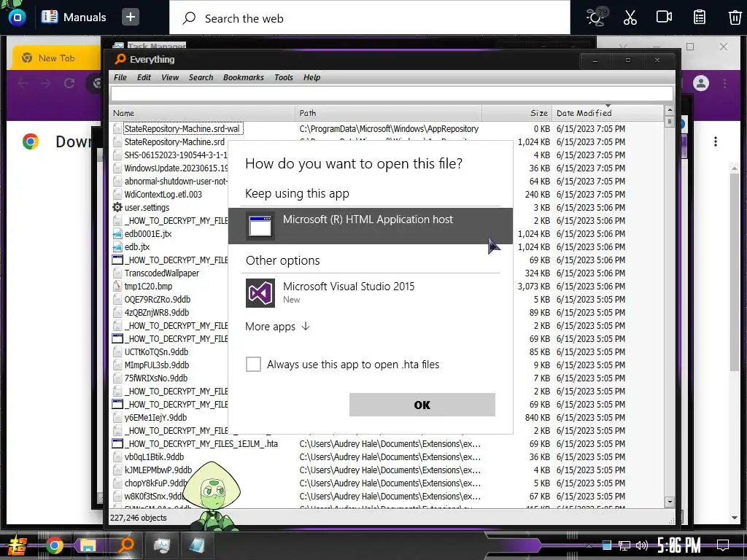Open the clipboard icon in top bar
Viewport: 747px width, 560px height.
pos(700,17)
